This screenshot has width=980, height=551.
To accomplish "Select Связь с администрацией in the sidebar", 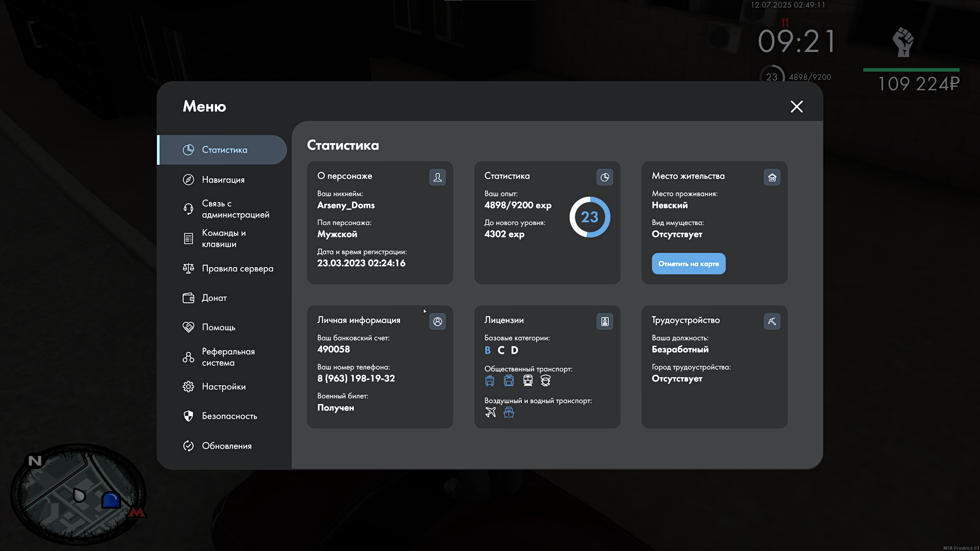I will pos(222,209).
